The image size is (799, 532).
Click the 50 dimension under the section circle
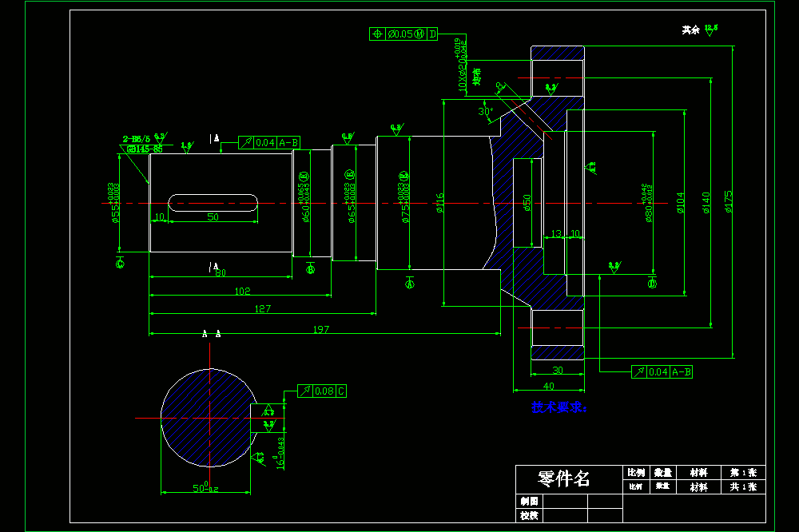coord(205,487)
